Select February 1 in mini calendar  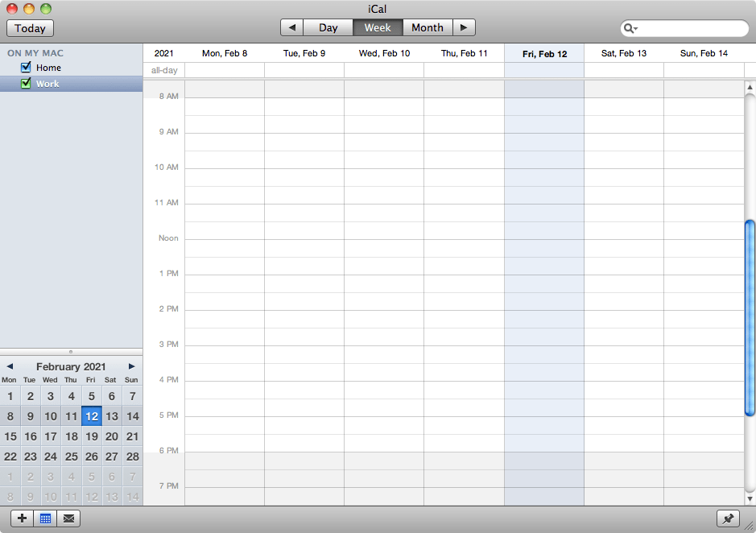pyautogui.click(x=10, y=396)
